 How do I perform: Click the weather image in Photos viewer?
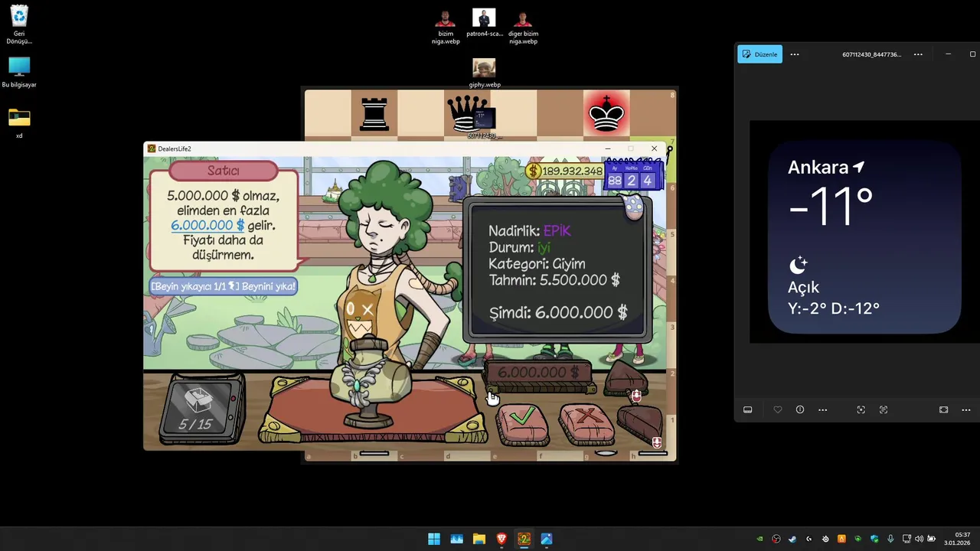(x=864, y=232)
